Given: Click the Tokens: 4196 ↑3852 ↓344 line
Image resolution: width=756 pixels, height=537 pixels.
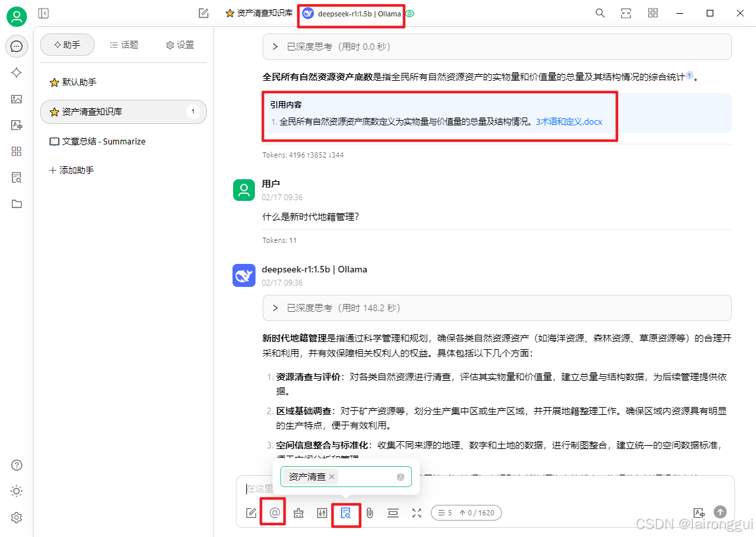Looking at the screenshot, I should tap(303, 155).
